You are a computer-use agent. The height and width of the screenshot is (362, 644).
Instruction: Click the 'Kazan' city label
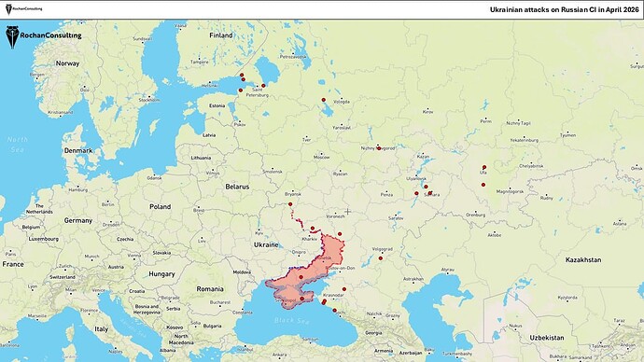423,157
